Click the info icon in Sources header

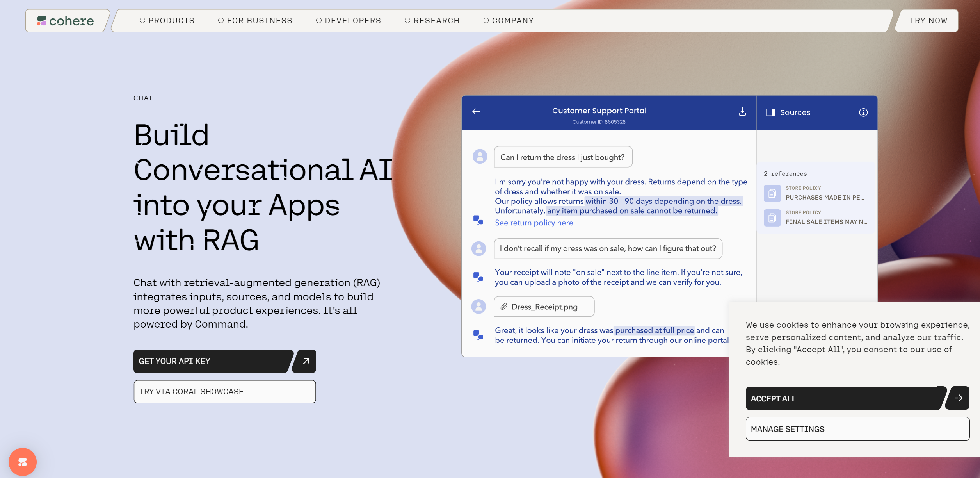pyautogui.click(x=863, y=112)
